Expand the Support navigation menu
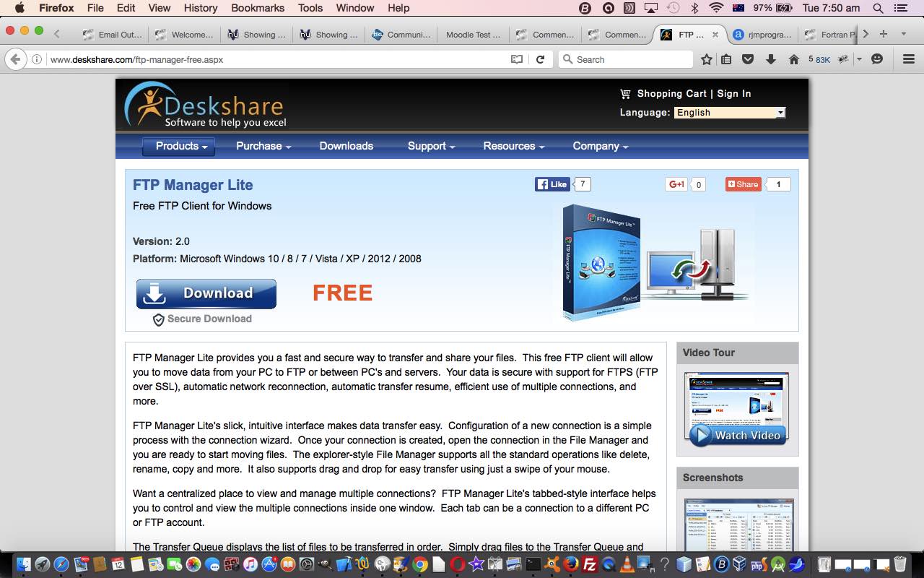Viewport: 924px width, 578px height. click(431, 146)
